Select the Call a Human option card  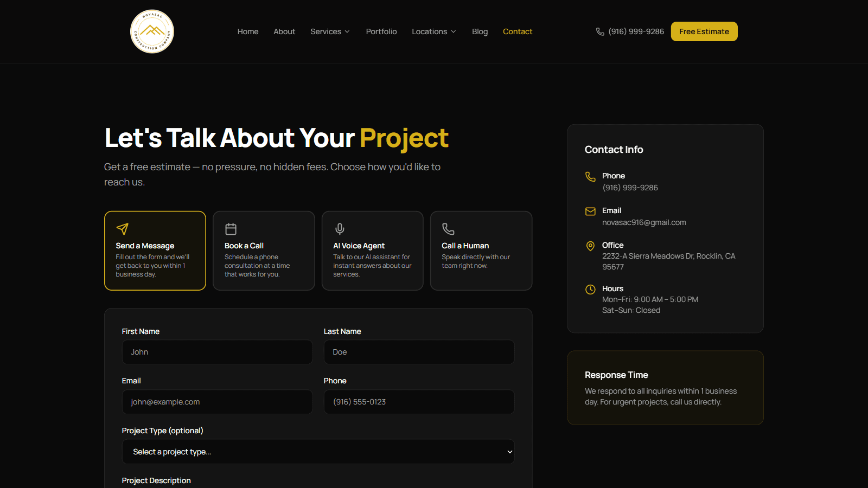coord(481,251)
